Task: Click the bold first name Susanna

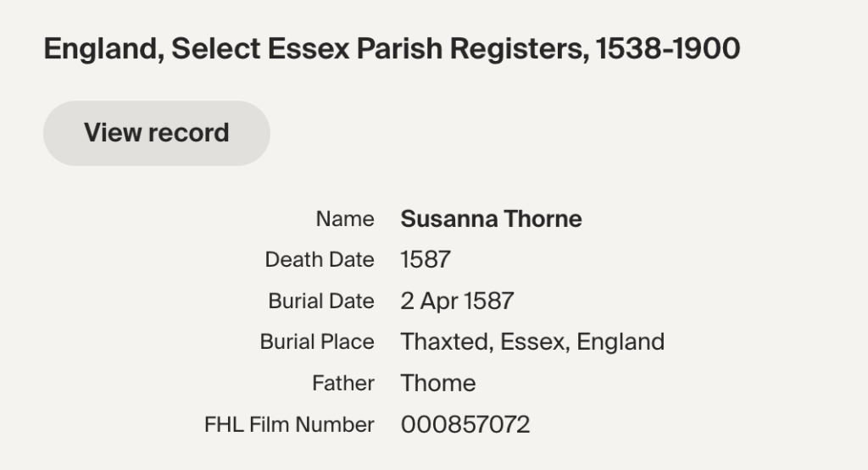Action: (x=448, y=219)
